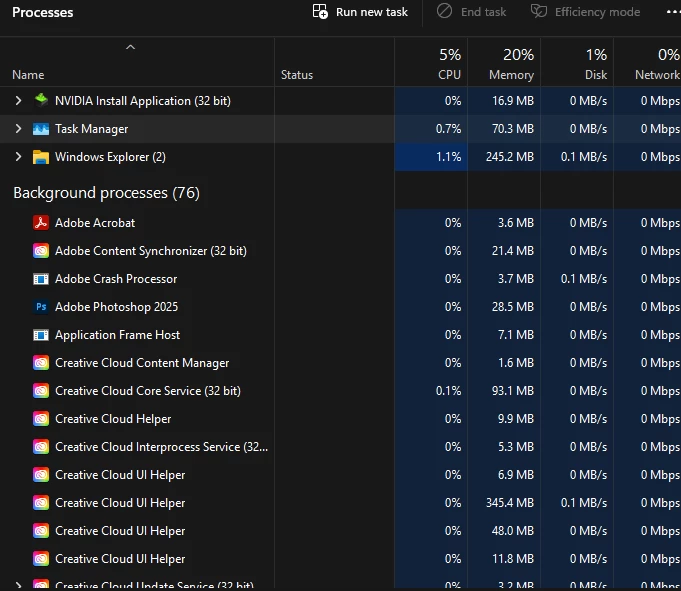Click the 0.1 MB/s disk value for Adobe Crash Processor
The height and width of the screenshot is (591, 681).
pos(584,279)
